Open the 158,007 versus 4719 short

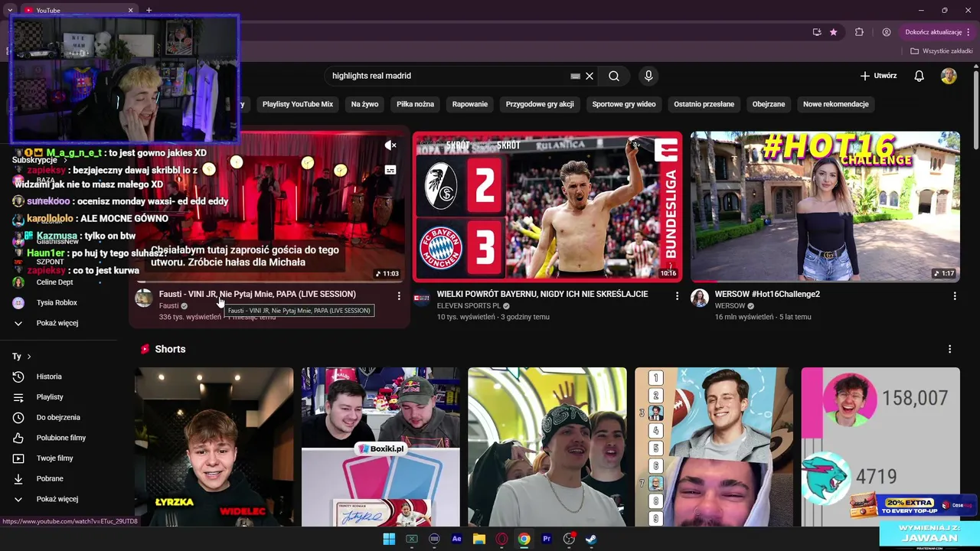880,447
